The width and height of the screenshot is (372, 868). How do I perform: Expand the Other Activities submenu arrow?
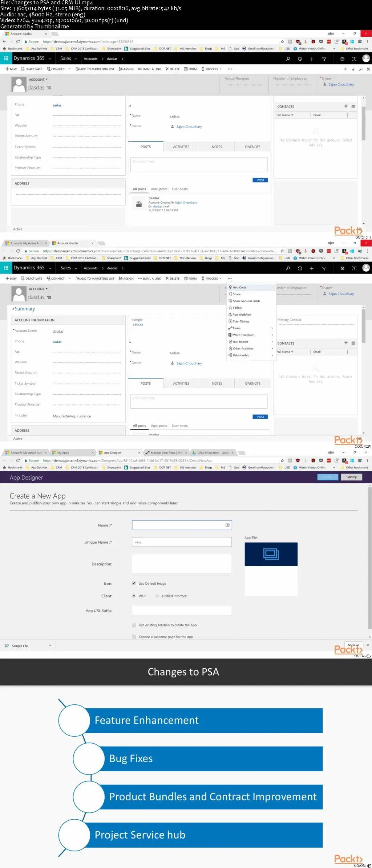[x=272, y=348]
